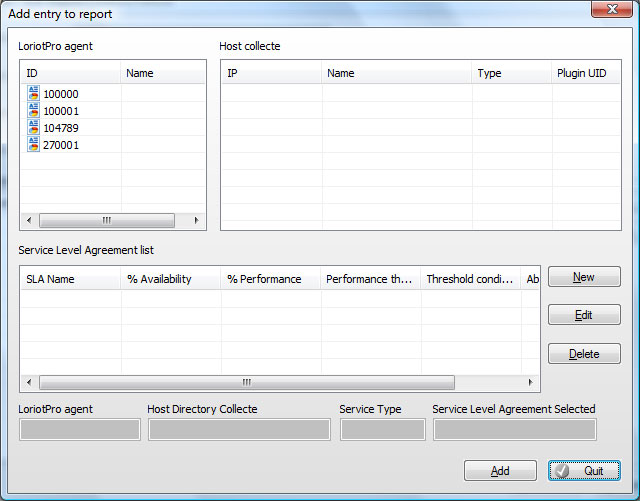The height and width of the screenshot is (501, 640).
Task: Click the bottom LoriotPro agent field
Action: tap(80, 430)
